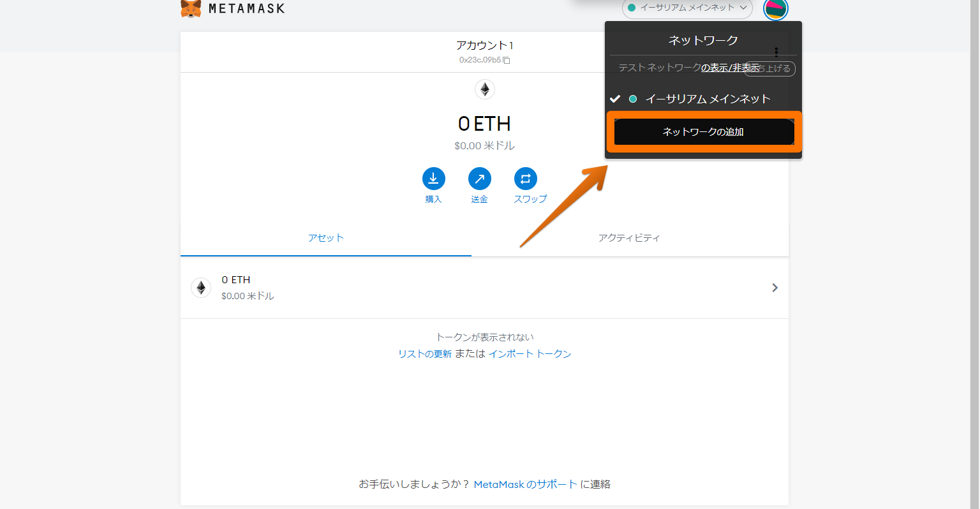Click the リストの更新 link
980x509 pixels.
(425, 354)
